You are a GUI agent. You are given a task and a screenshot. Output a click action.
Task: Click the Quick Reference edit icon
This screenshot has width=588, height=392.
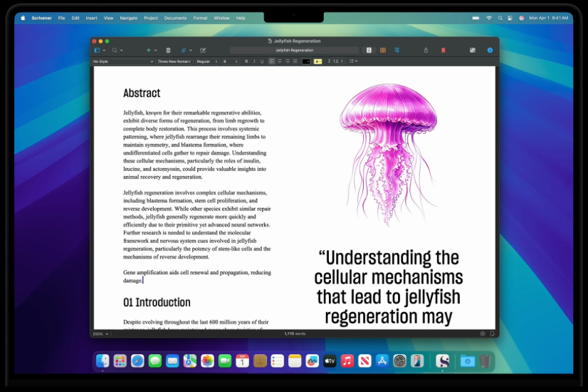(x=203, y=51)
